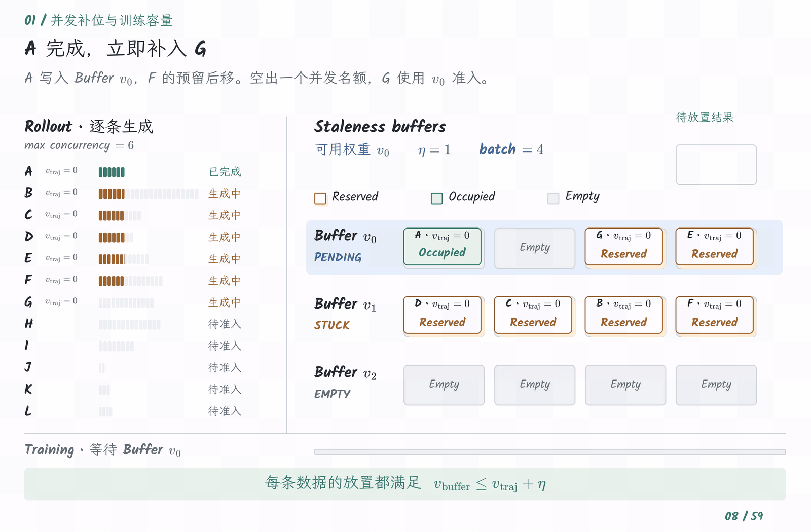Click the Reserved legend swatch
811x532 pixels.
320,198
